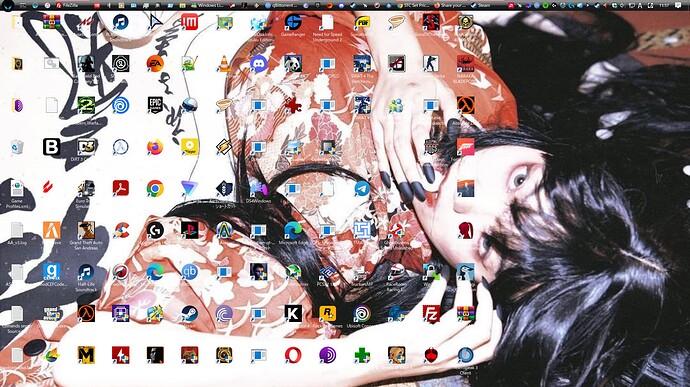
Task: Launch VLC media player cone icon
Action: pyautogui.click(x=224, y=64)
